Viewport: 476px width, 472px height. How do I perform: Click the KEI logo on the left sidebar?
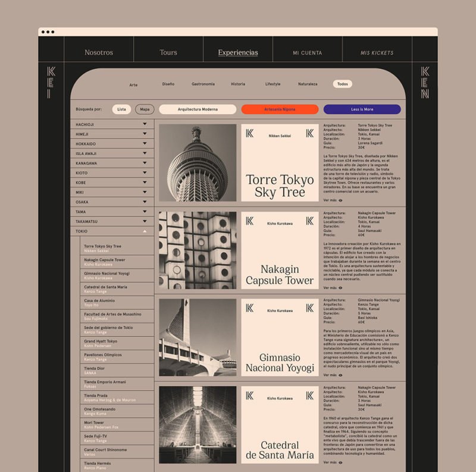click(51, 83)
